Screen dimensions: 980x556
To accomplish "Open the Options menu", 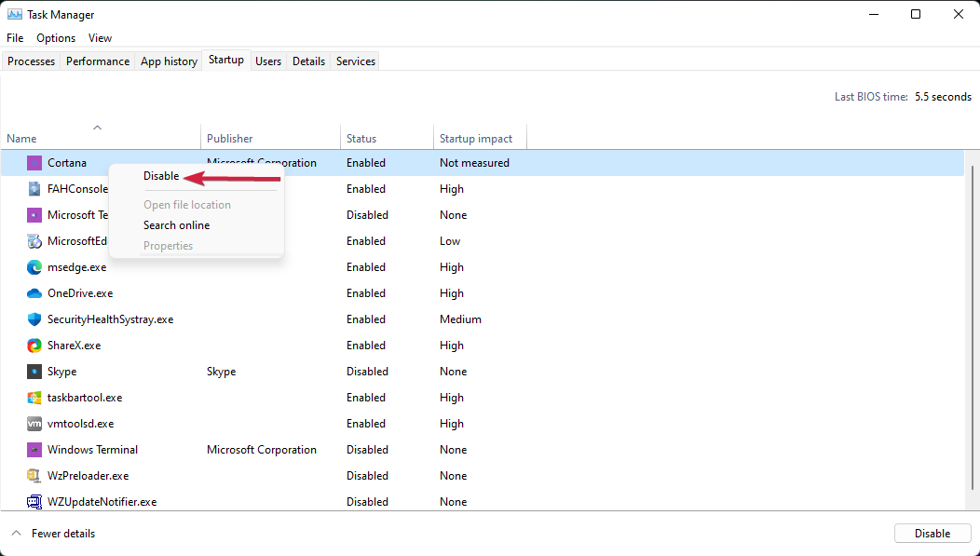I will 56,38.
